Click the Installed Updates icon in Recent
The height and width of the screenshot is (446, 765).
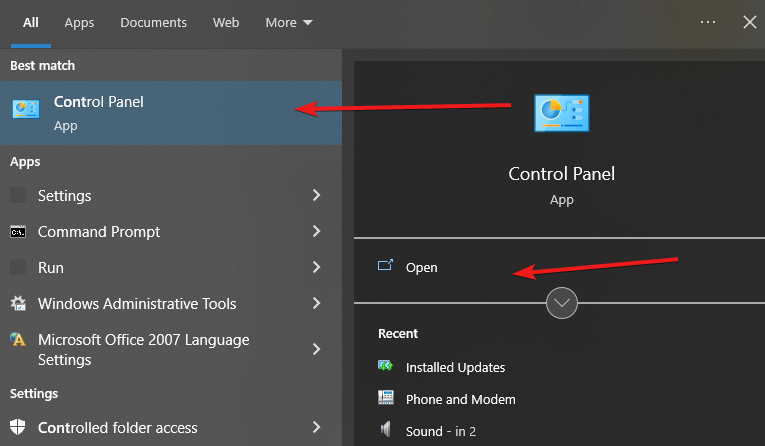pyautogui.click(x=386, y=367)
